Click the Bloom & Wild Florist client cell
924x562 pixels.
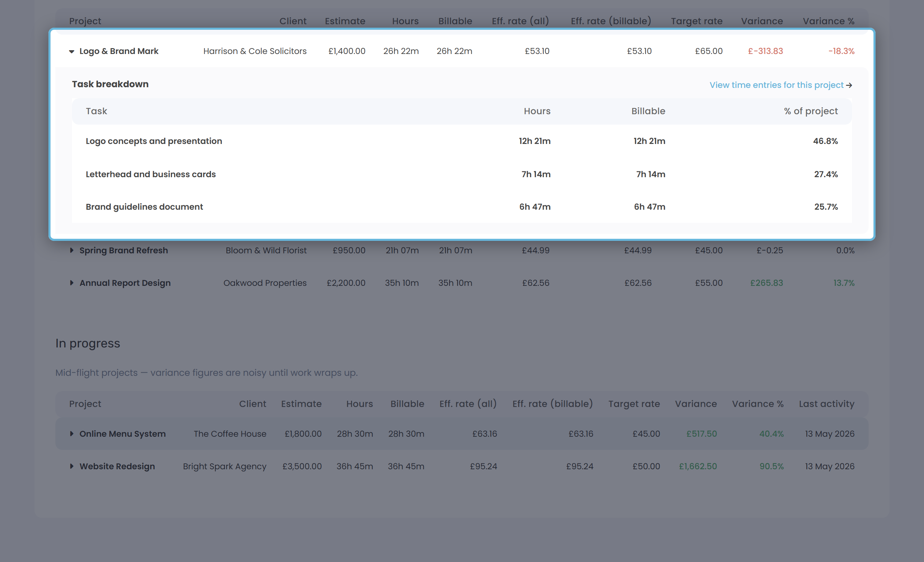(x=266, y=250)
